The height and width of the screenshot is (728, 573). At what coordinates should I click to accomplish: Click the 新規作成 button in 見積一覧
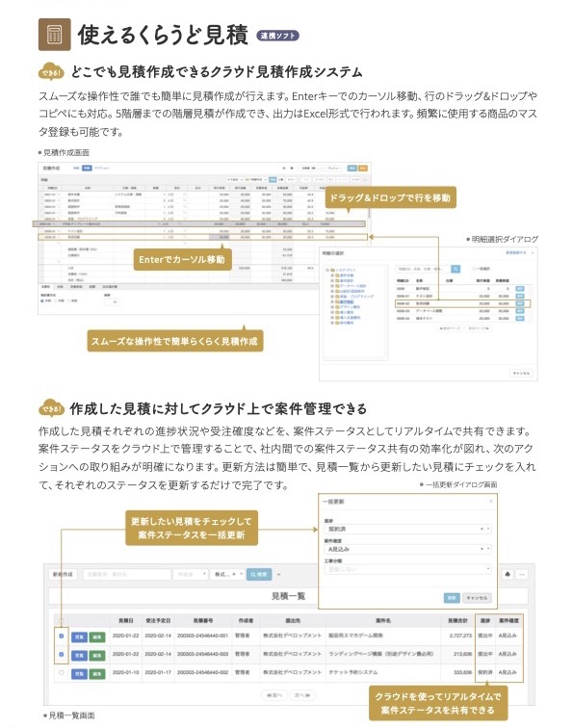[x=63, y=574]
